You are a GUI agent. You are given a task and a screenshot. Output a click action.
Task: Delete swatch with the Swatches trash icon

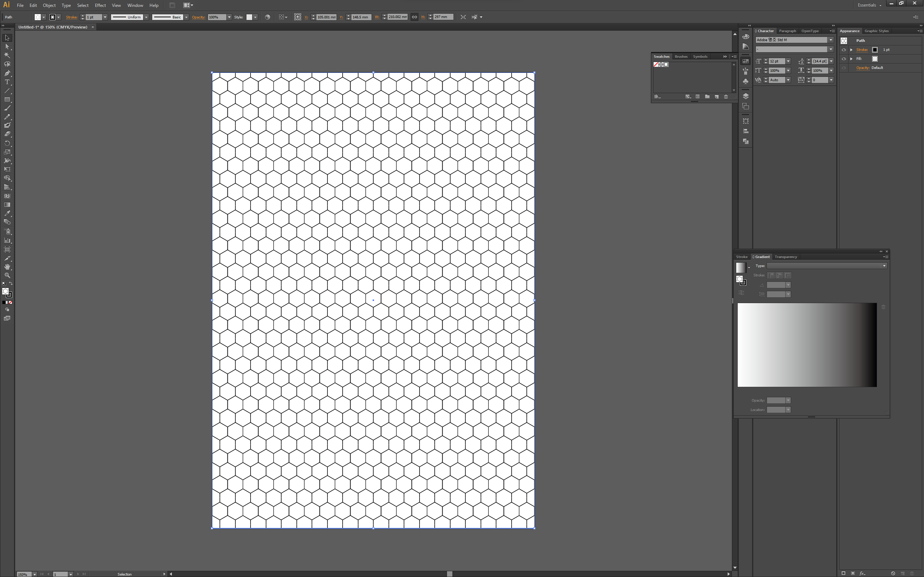pos(726,97)
